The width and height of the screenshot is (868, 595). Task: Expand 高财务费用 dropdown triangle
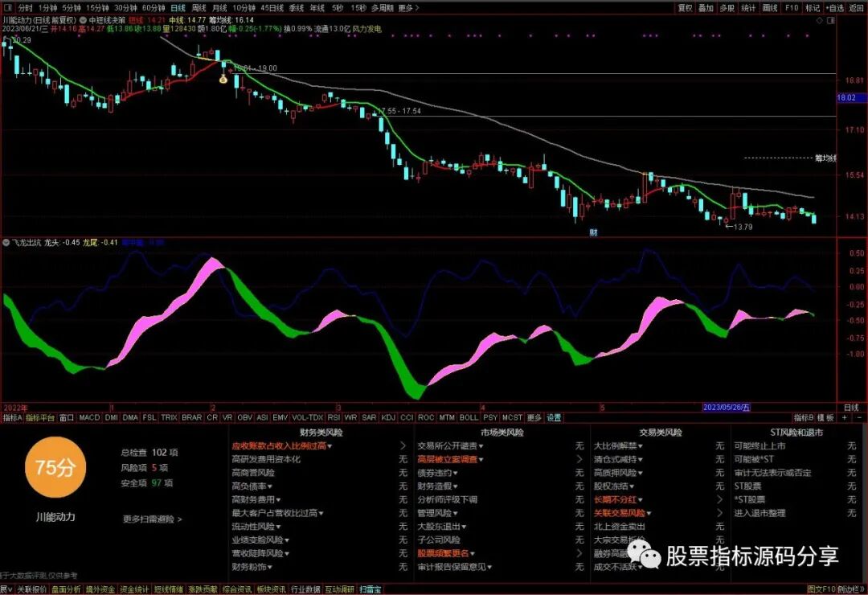[x=278, y=499]
